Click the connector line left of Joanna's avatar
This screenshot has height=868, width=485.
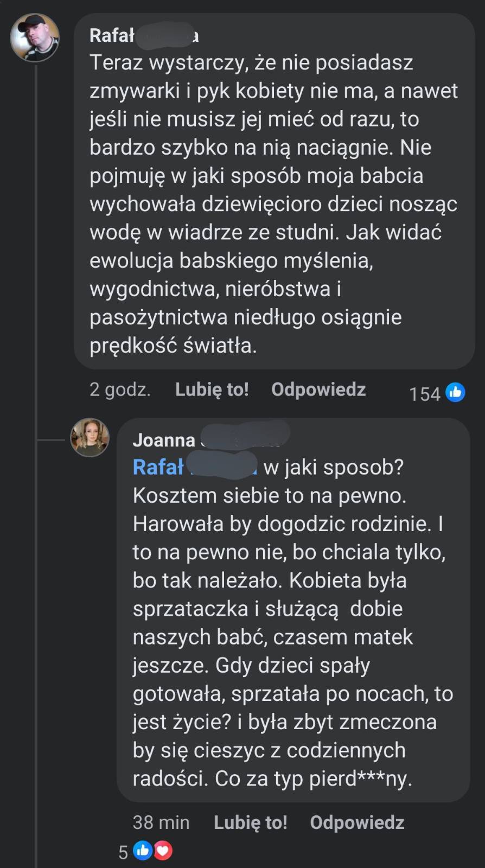click(52, 440)
